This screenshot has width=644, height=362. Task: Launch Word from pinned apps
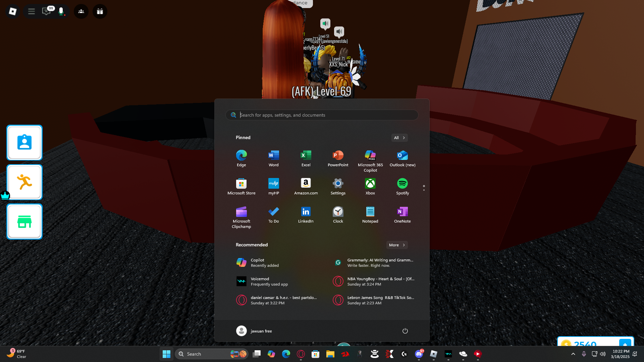point(274,158)
